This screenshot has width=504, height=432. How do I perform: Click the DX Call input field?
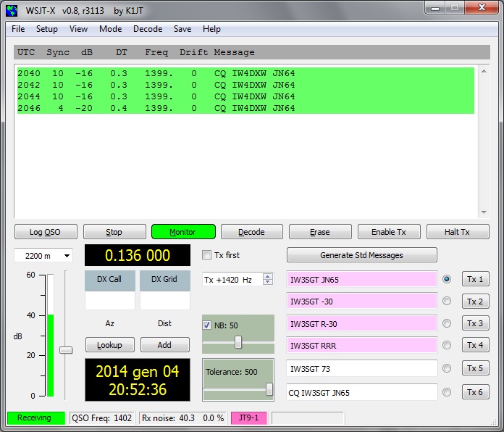coord(110,300)
